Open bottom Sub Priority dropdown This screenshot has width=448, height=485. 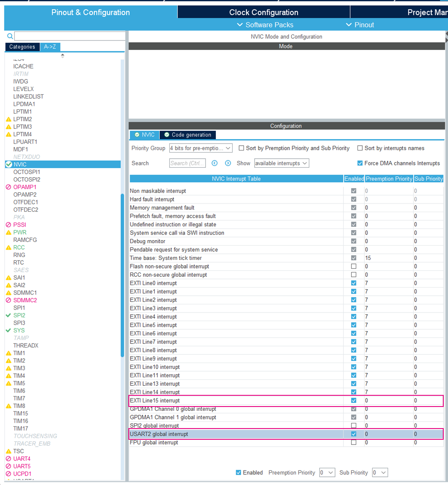pos(380,472)
